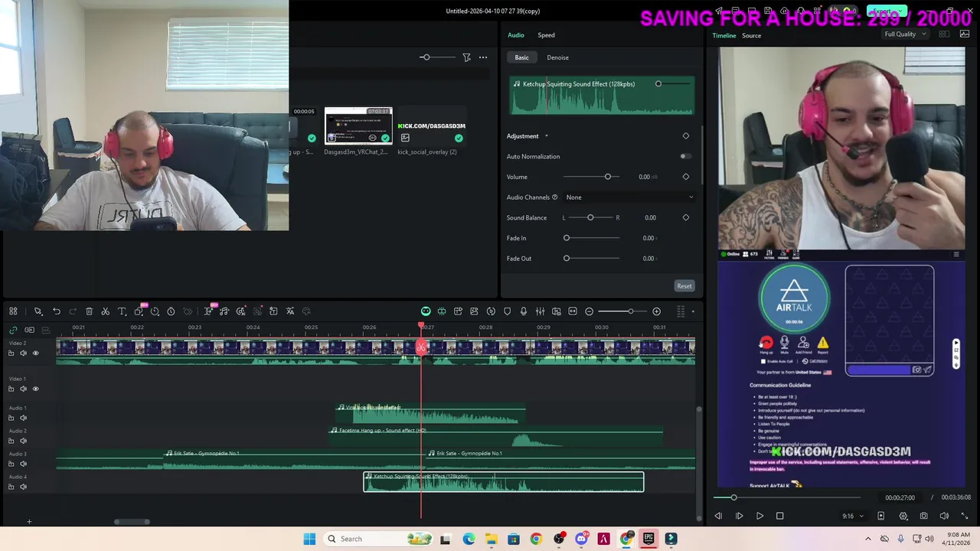Switch to the Source preview tab
980x551 pixels.
(751, 35)
